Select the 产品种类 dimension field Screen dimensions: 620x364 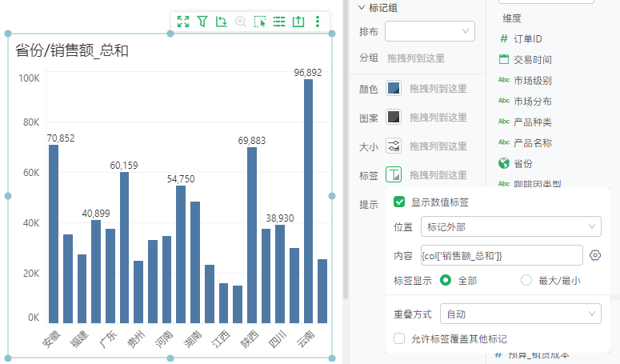[x=532, y=122]
